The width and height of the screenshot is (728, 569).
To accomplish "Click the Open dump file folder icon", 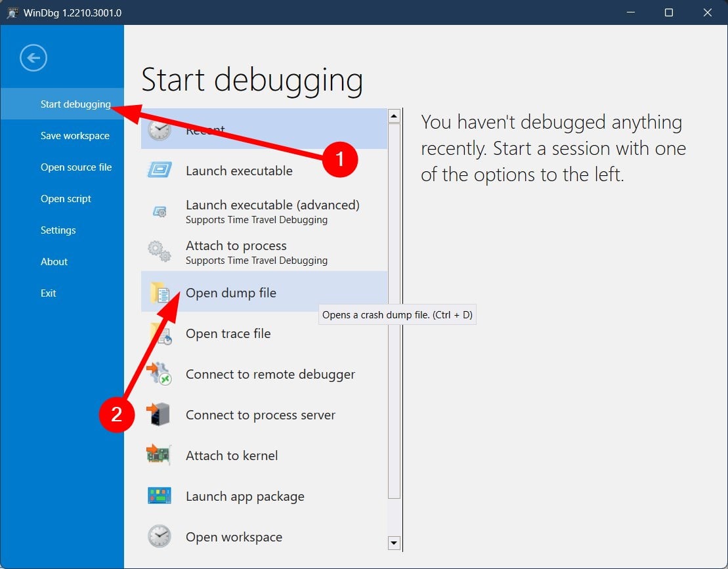I will (160, 293).
